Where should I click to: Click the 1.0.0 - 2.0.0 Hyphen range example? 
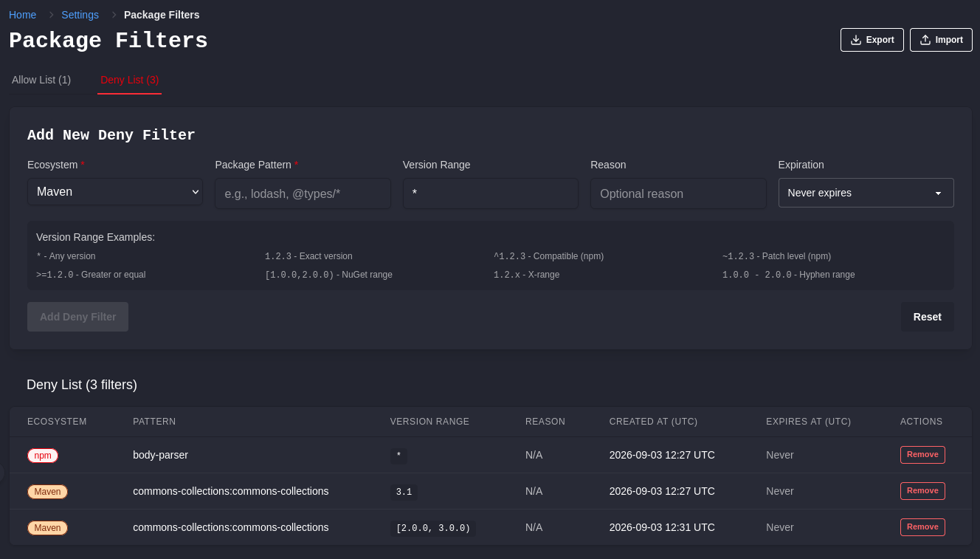788,275
